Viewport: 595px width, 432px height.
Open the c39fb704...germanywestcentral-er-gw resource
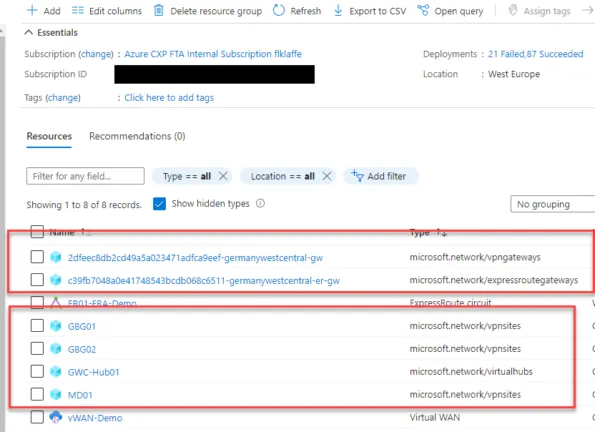(x=203, y=281)
